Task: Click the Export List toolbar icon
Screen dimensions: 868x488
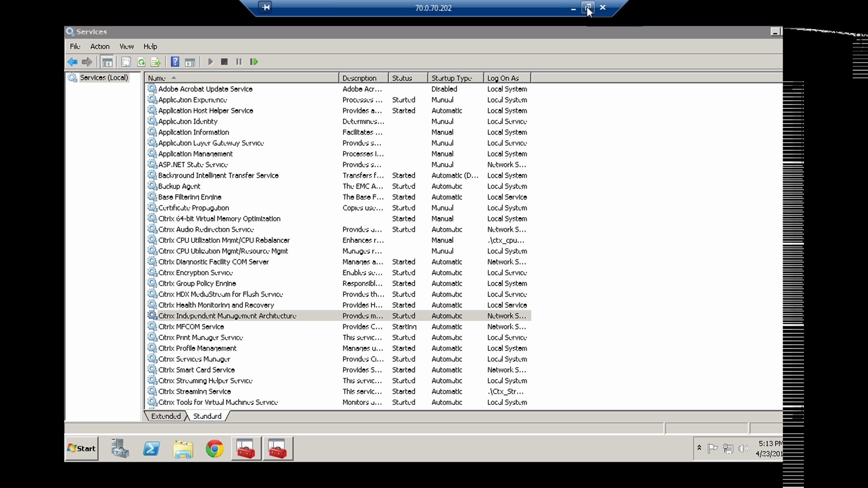Action: coord(156,62)
